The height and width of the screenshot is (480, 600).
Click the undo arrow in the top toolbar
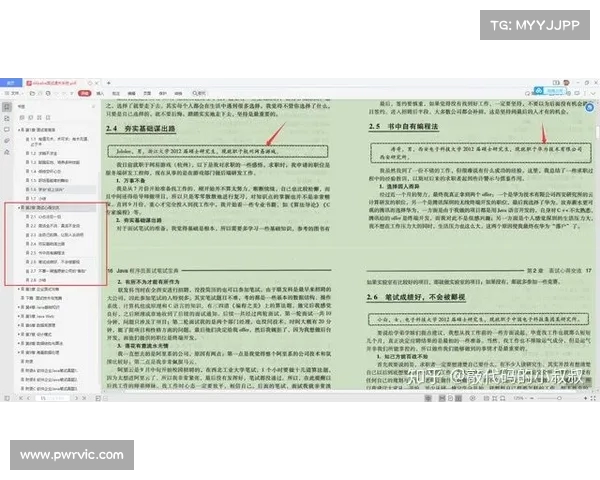coord(56,93)
